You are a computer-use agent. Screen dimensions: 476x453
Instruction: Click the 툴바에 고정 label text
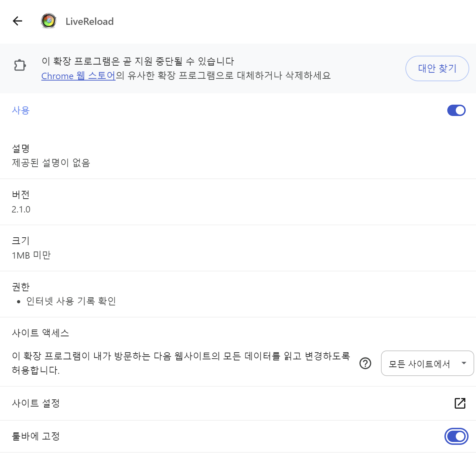tap(36, 436)
